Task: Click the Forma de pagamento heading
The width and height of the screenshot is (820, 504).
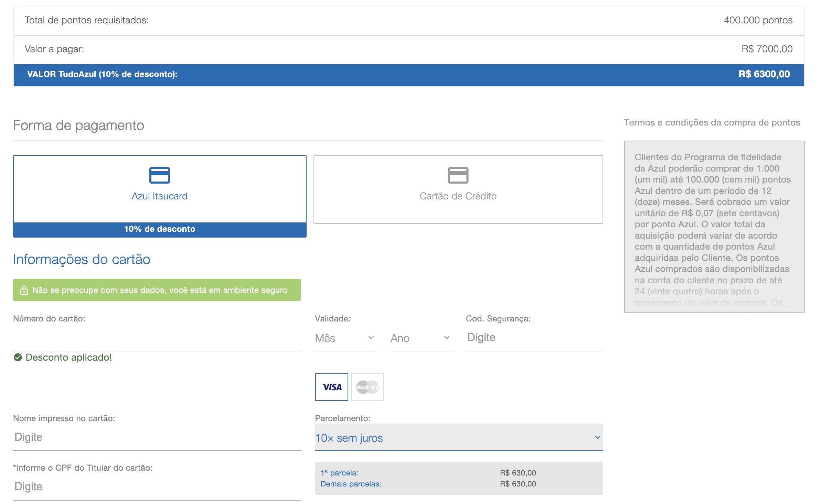Action: (78, 125)
